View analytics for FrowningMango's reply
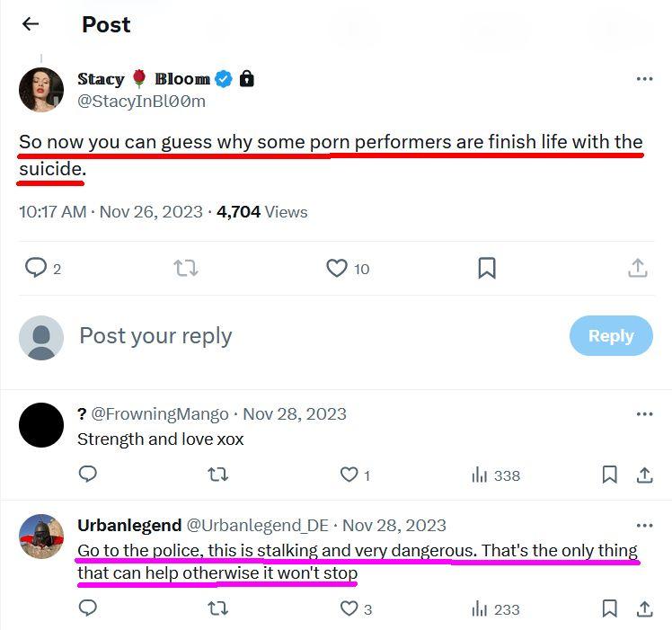Screen dimensions: 672x630 [x=496, y=475]
